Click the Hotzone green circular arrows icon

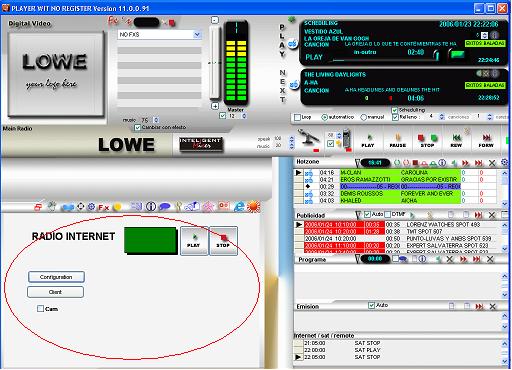tap(397, 163)
